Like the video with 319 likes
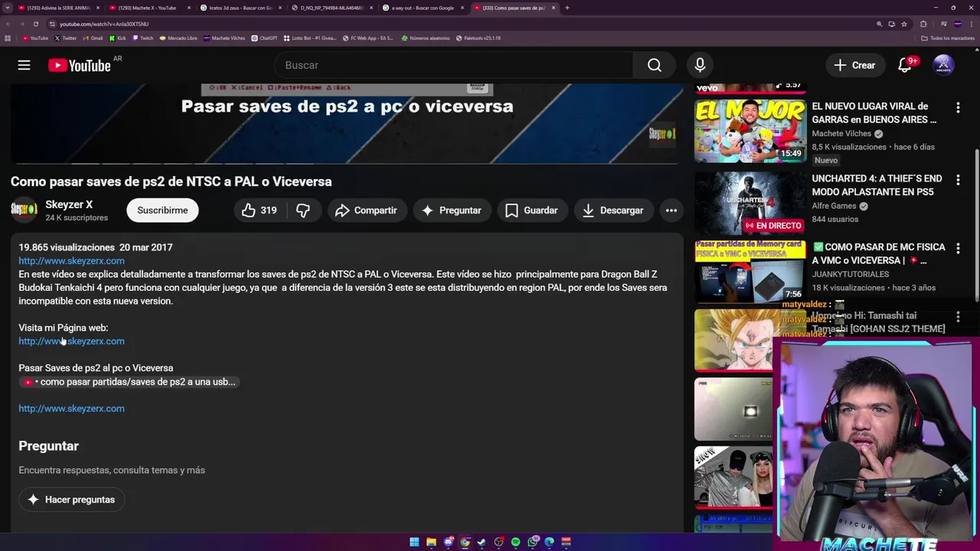This screenshot has width=980, height=551. [x=259, y=210]
